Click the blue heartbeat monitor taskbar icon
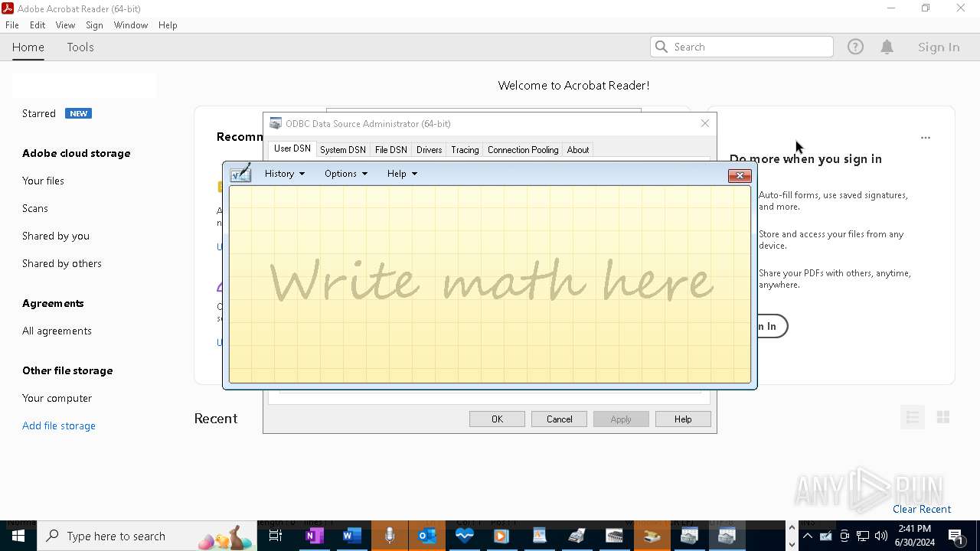This screenshot has height=551, width=980. tap(464, 536)
